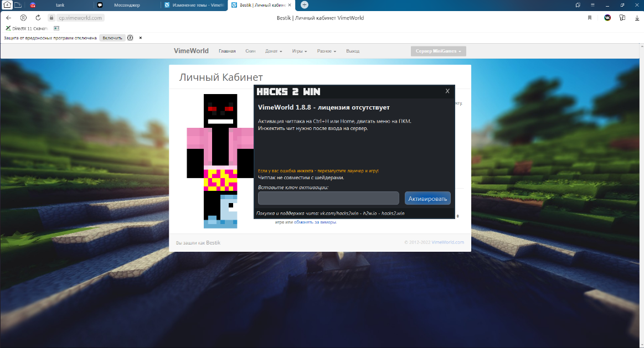Expand the Донат dropdown
Screen dimensions: 644x348
(274, 51)
